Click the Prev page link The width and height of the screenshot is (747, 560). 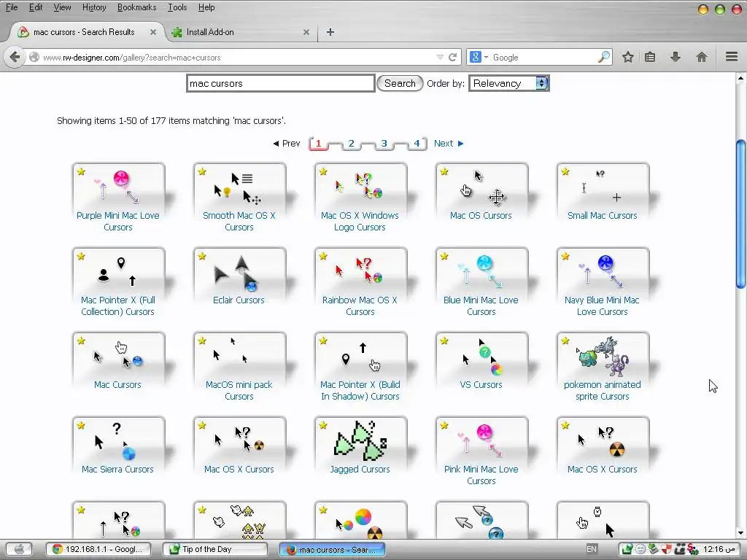click(286, 144)
